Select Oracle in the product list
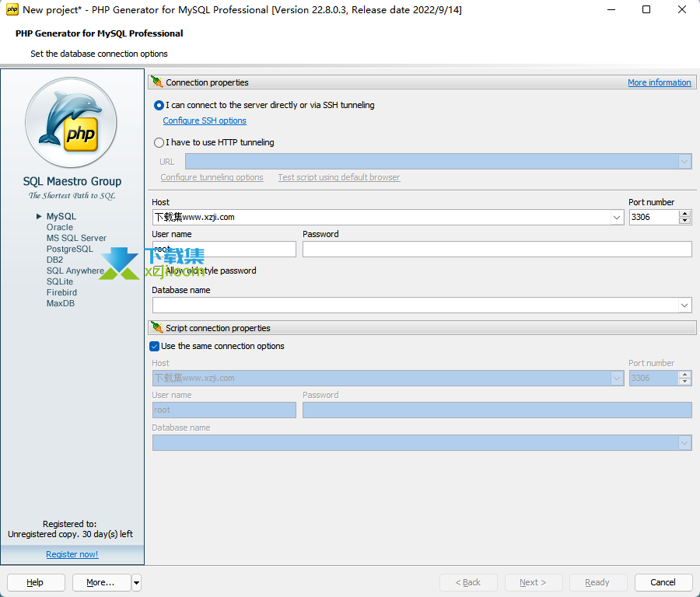Image resolution: width=700 pixels, height=597 pixels. tap(60, 227)
